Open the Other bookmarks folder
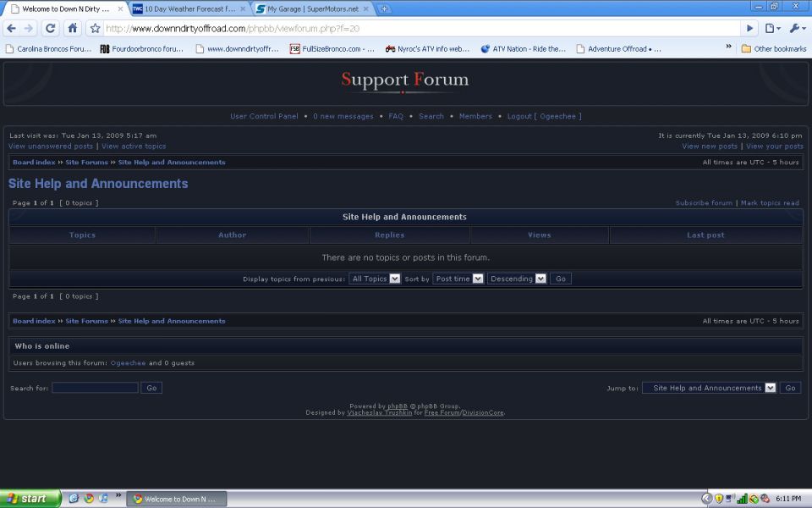The height and width of the screenshot is (508, 812). tap(774, 49)
